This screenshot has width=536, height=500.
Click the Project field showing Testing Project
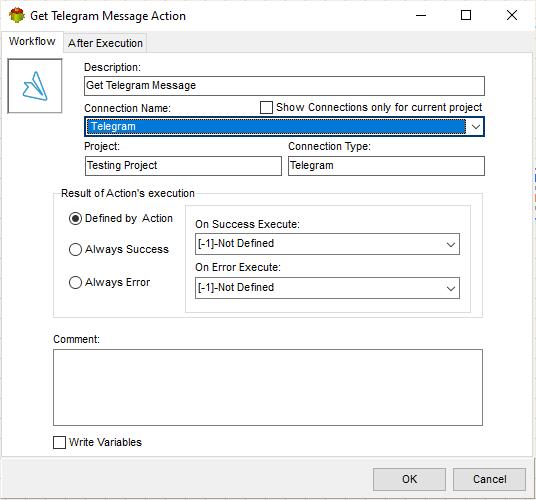[x=183, y=166]
